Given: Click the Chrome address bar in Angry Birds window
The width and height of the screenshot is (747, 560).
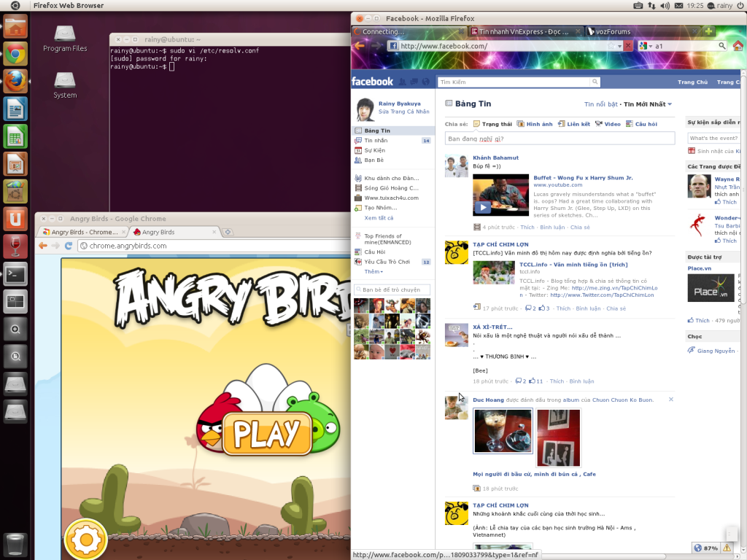Looking at the screenshot, I should pos(214,246).
